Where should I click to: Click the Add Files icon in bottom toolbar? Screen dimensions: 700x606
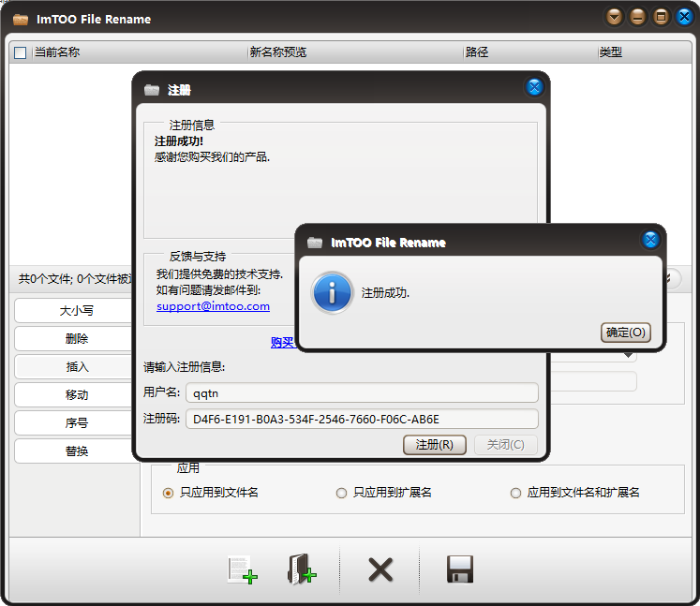242,569
